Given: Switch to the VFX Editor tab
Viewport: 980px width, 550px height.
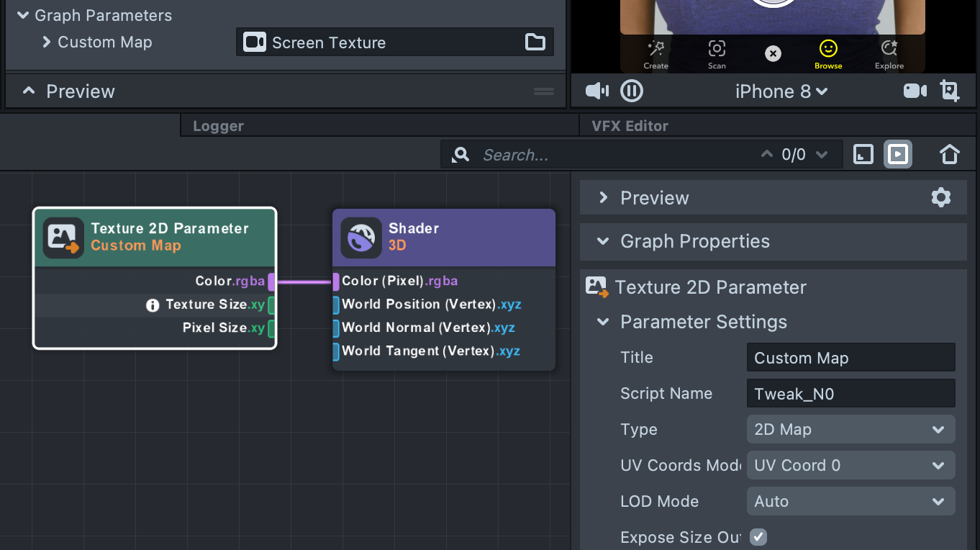Looking at the screenshot, I should tap(630, 126).
